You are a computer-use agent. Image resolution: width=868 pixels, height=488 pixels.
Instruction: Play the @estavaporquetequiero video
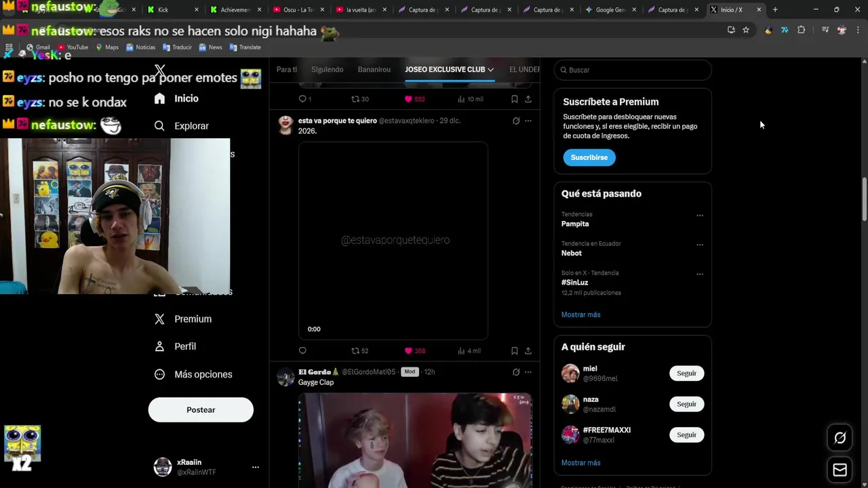tap(393, 241)
